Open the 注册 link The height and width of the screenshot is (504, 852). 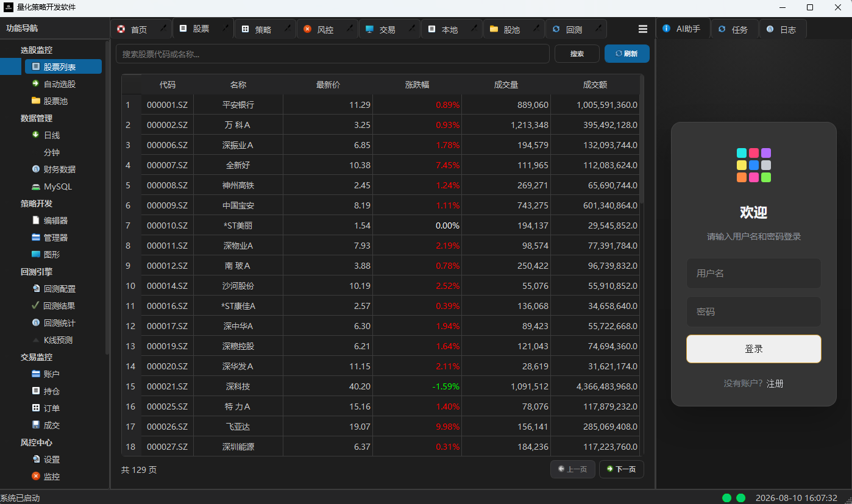coord(775,383)
